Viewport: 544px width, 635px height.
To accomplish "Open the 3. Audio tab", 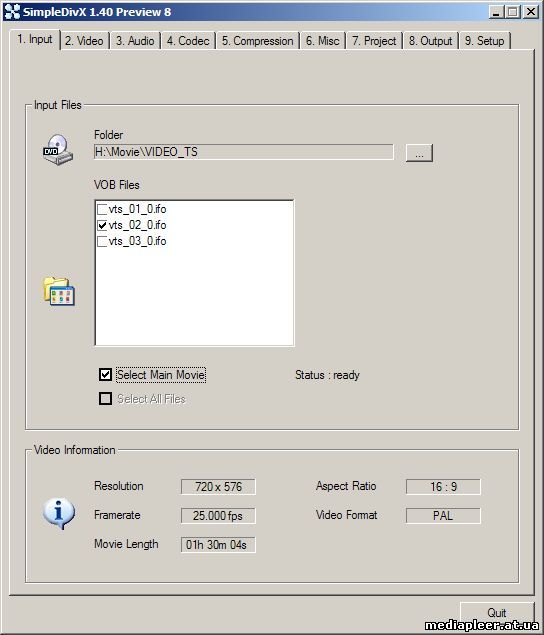I will (x=135, y=41).
